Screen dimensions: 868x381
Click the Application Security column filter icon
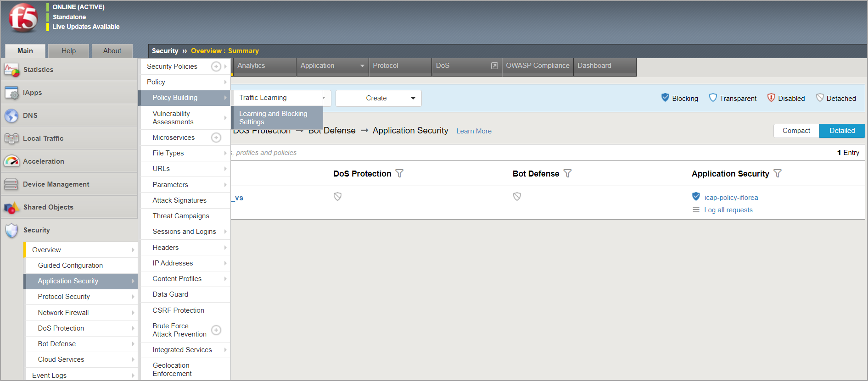click(x=777, y=174)
